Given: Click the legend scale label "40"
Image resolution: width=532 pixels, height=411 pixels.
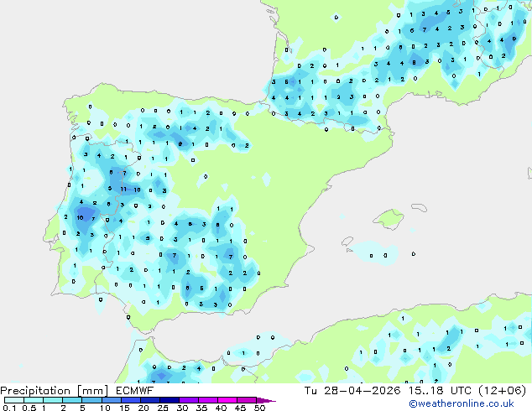Looking at the screenshot, I should tap(221, 408).
